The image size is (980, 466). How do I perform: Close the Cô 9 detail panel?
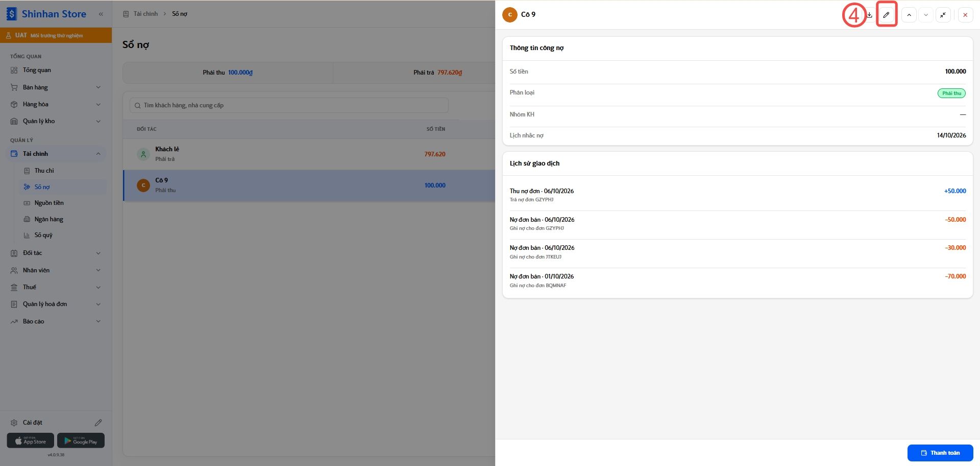(x=965, y=15)
